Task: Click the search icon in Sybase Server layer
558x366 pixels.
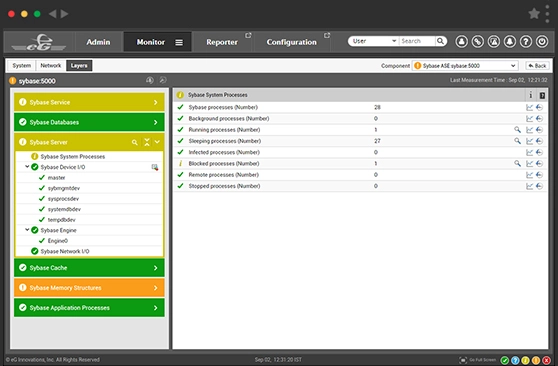Action: [135, 142]
